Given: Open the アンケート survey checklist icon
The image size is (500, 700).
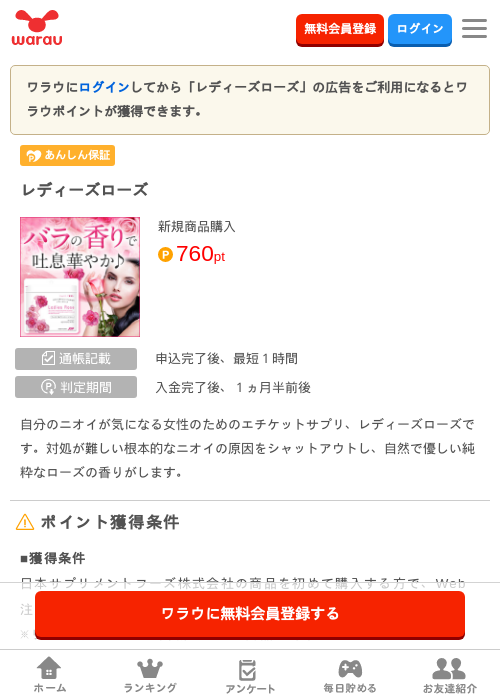Looking at the screenshot, I should (x=247, y=670).
